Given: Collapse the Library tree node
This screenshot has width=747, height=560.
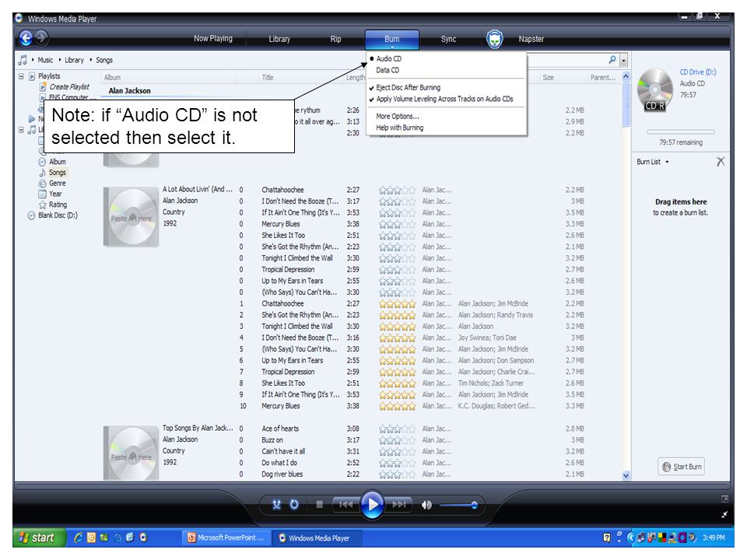Looking at the screenshot, I should coord(21,130).
